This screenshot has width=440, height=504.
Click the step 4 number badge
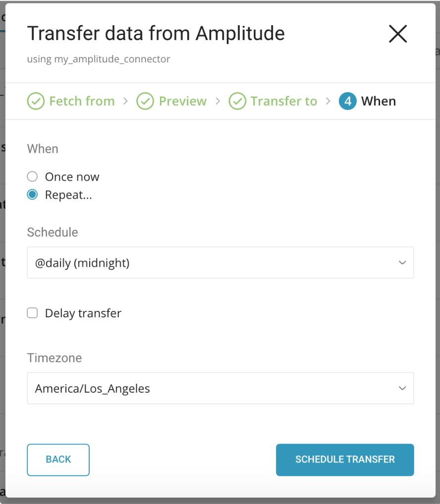[x=347, y=101]
